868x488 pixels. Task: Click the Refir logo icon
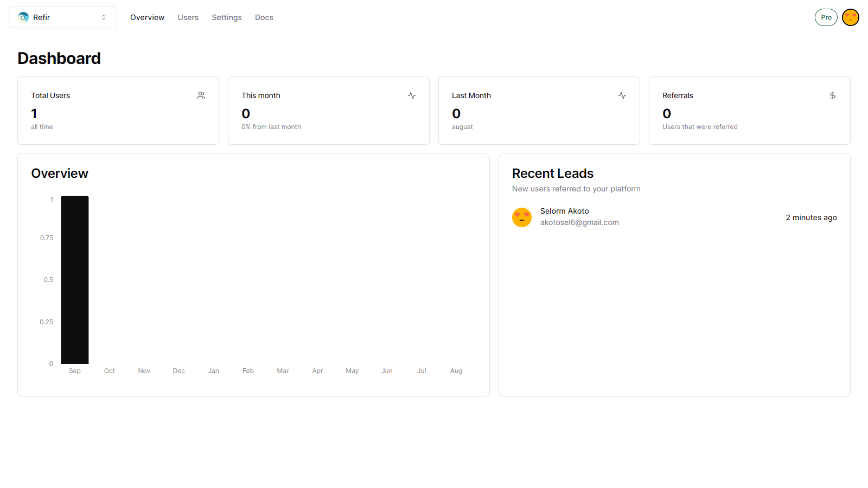click(23, 17)
